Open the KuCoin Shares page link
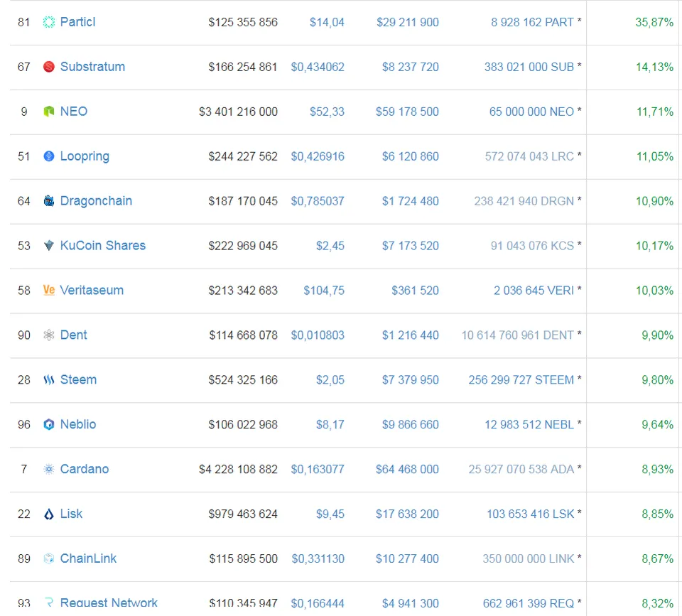Screen dimensions: 682x616 click(x=102, y=246)
